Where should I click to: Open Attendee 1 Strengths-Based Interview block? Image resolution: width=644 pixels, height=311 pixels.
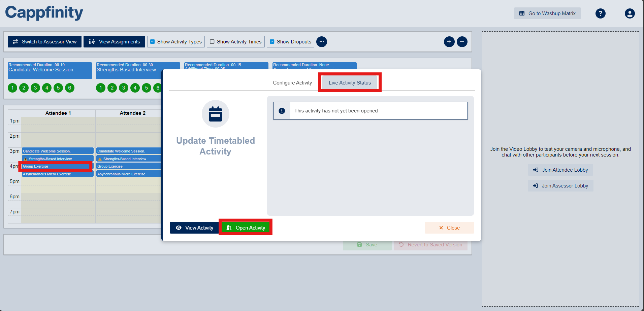coord(58,159)
